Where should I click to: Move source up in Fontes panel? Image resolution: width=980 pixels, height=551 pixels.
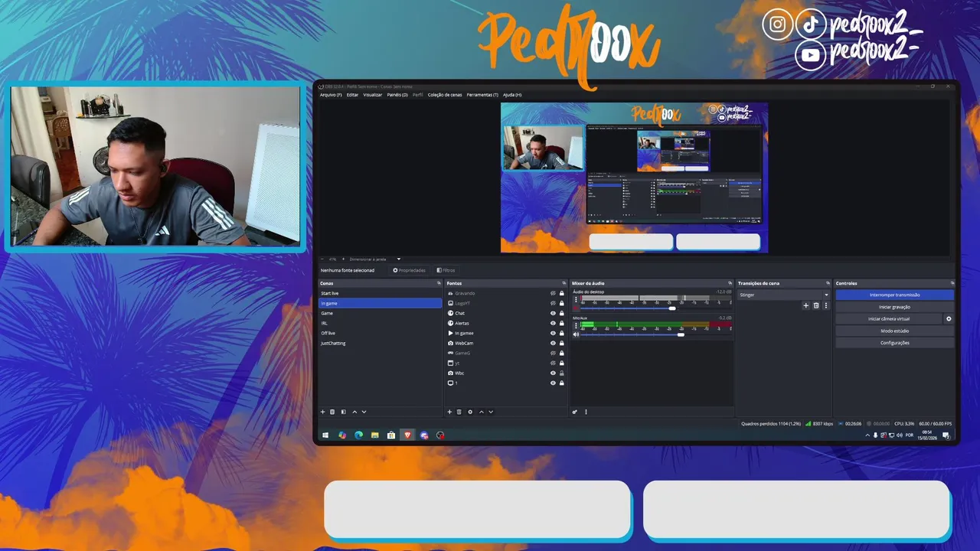[481, 412]
